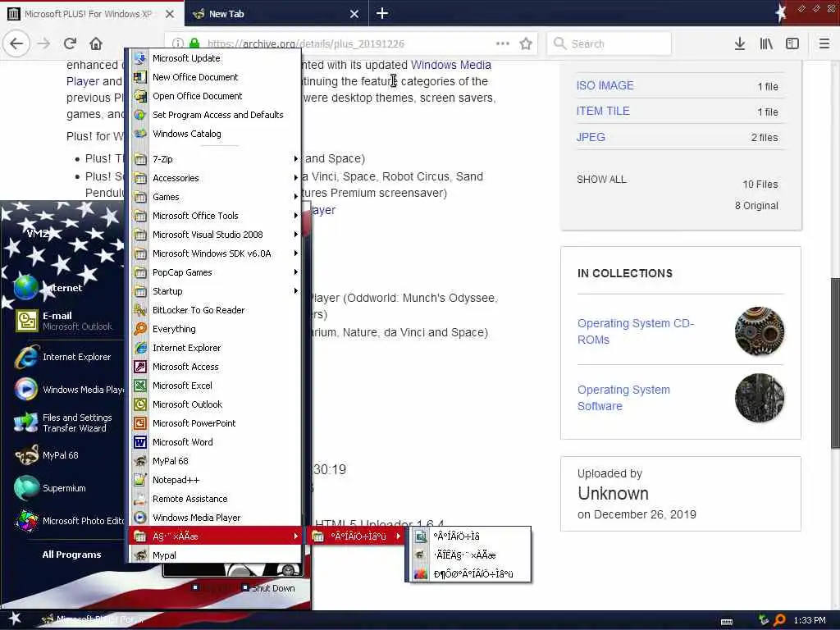This screenshot has width=840, height=630.
Task: Open the Mypal entry at menu bottom
Action: pos(214,555)
